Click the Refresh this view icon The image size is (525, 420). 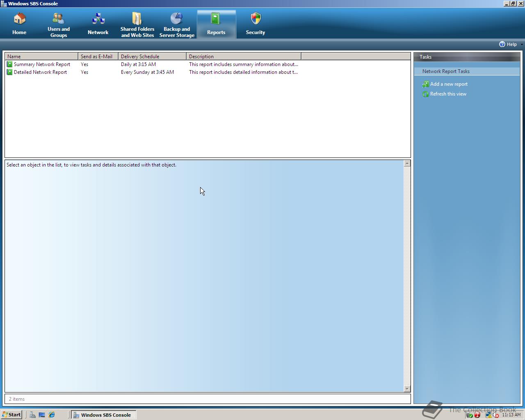pos(425,94)
